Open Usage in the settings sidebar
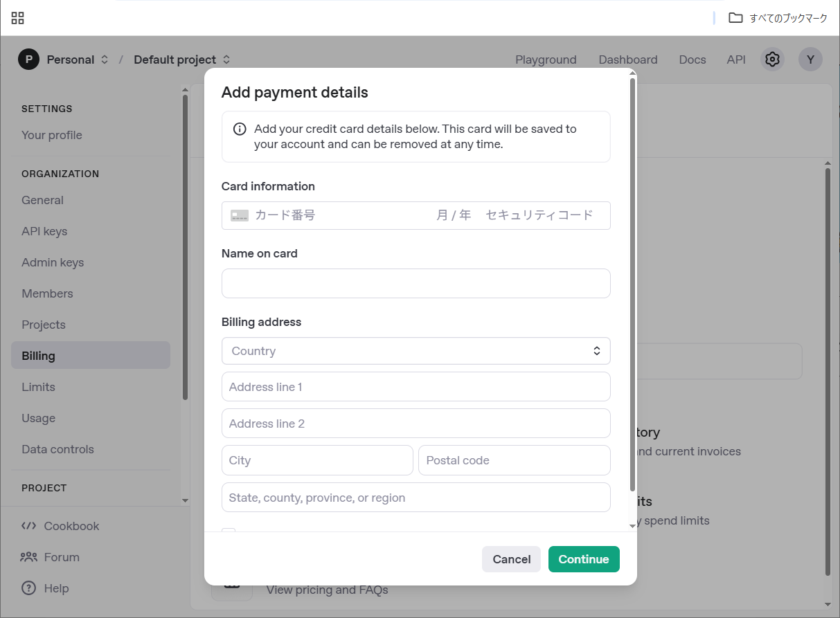The width and height of the screenshot is (840, 618). [38, 418]
